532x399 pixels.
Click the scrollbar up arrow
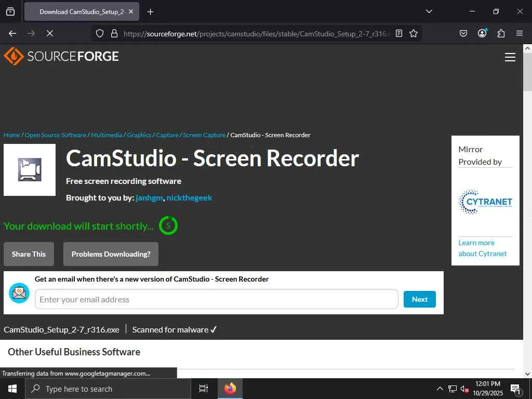[528, 48]
